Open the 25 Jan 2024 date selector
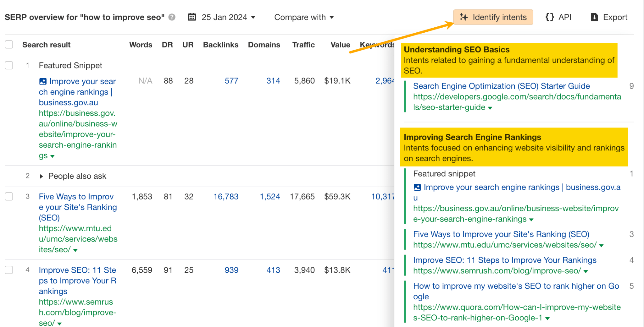 tap(224, 17)
